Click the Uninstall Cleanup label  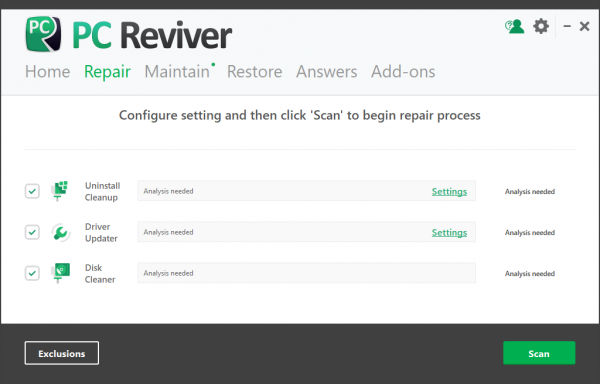102,191
